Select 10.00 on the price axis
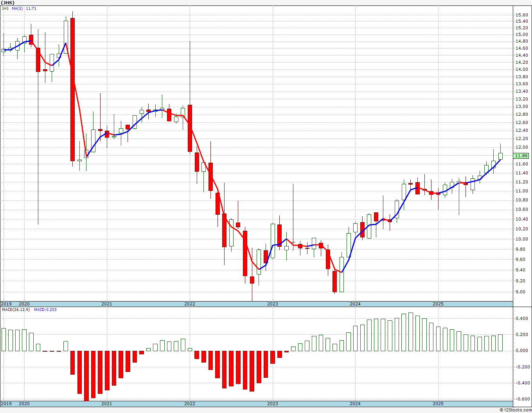 [521, 239]
